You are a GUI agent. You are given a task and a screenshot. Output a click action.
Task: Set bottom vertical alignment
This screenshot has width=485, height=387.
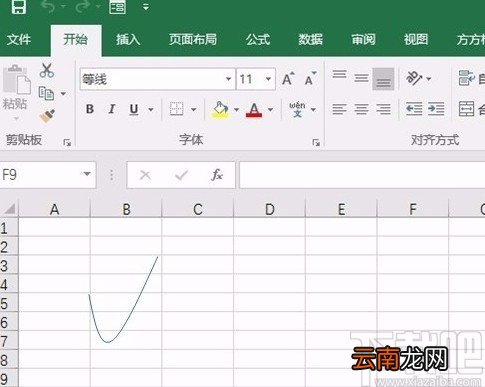[383, 79]
